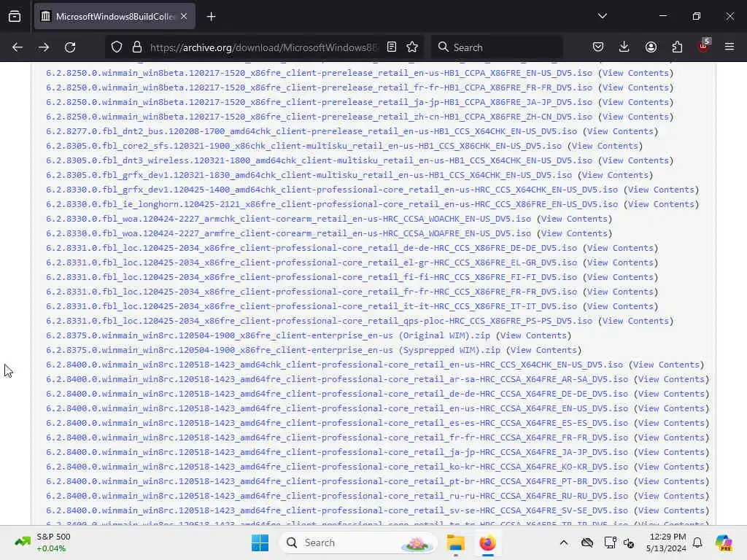The width and height of the screenshot is (747, 560).
Task: View Contents of the 8375 Original WIM zip
Action: 533,335
